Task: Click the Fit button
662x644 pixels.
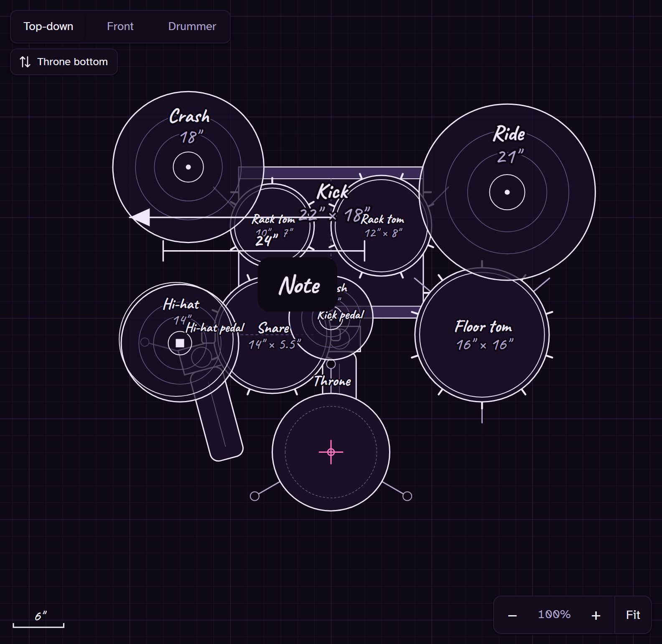Action: tap(633, 615)
